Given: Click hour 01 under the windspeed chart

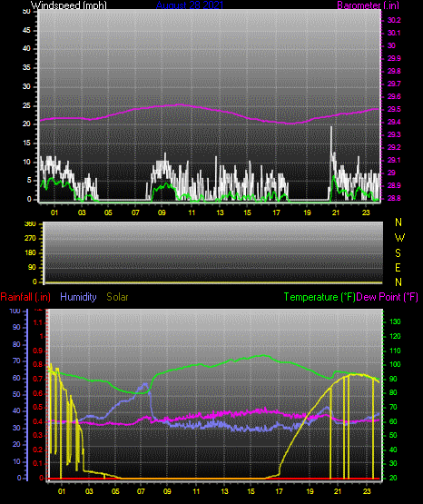Looking at the screenshot, I should pos(54,212).
